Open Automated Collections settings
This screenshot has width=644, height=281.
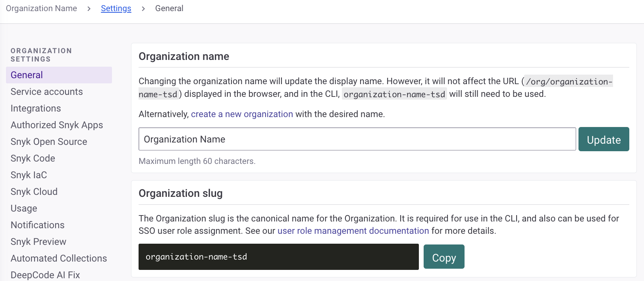click(59, 258)
